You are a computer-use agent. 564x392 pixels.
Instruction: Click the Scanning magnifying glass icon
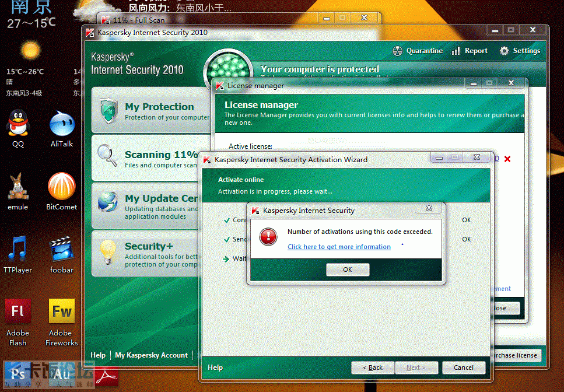click(x=107, y=156)
